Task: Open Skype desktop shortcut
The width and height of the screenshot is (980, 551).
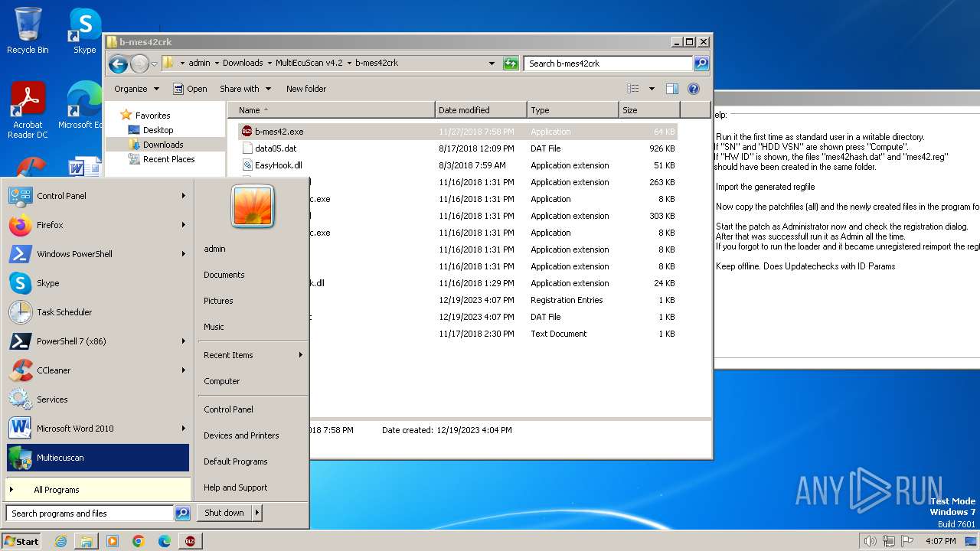Action: coord(84,31)
